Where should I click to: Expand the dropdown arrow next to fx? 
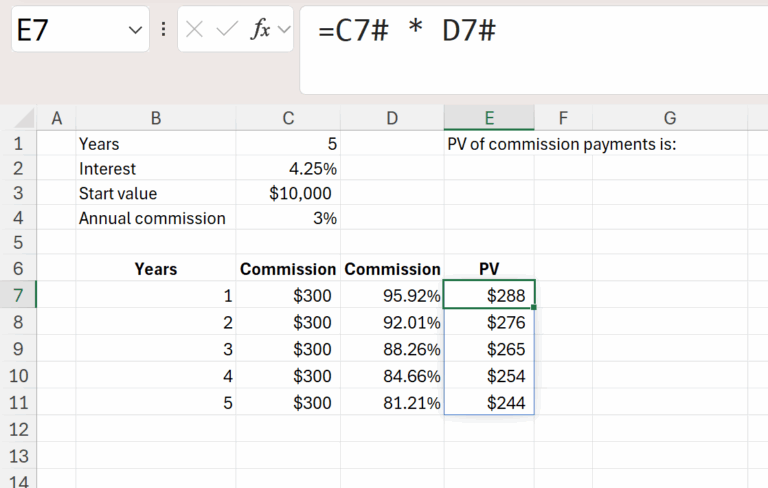tap(284, 30)
